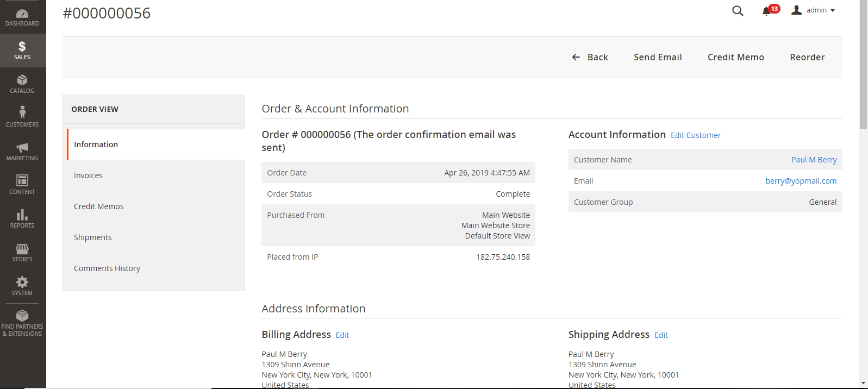
Task: Open the Comments History tab
Action: point(107,268)
